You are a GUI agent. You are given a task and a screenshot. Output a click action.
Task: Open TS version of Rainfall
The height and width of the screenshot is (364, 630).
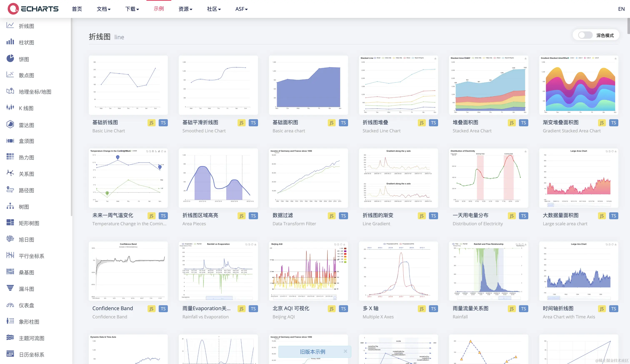click(524, 309)
